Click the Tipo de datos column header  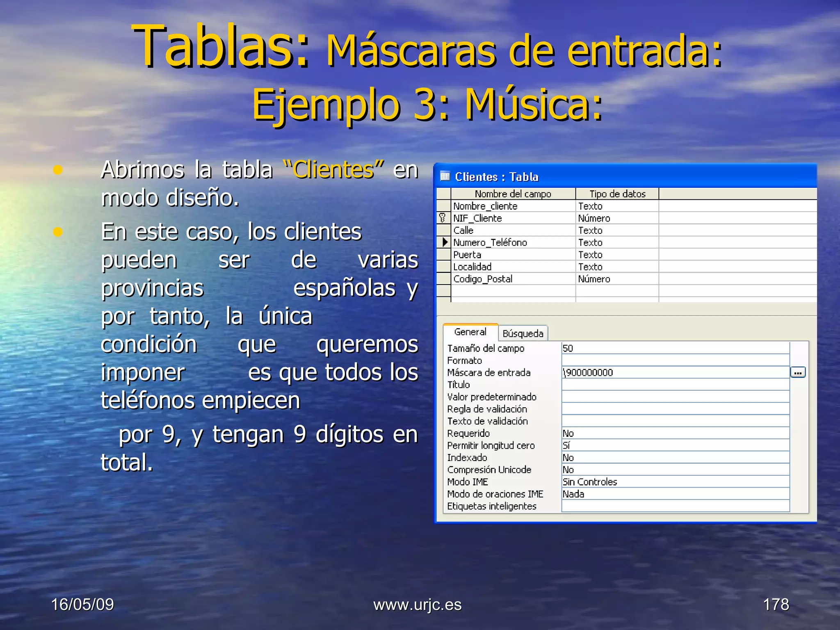click(x=617, y=194)
